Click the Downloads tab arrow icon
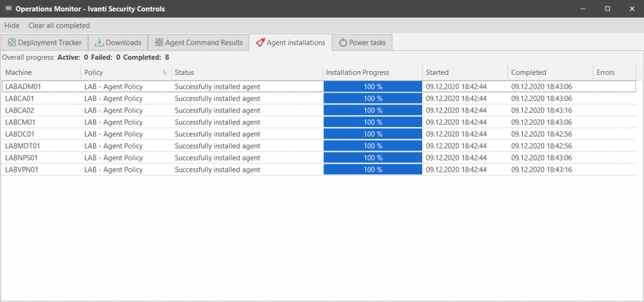The width and height of the screenshot is (644, 302). [x=99, y=42]
